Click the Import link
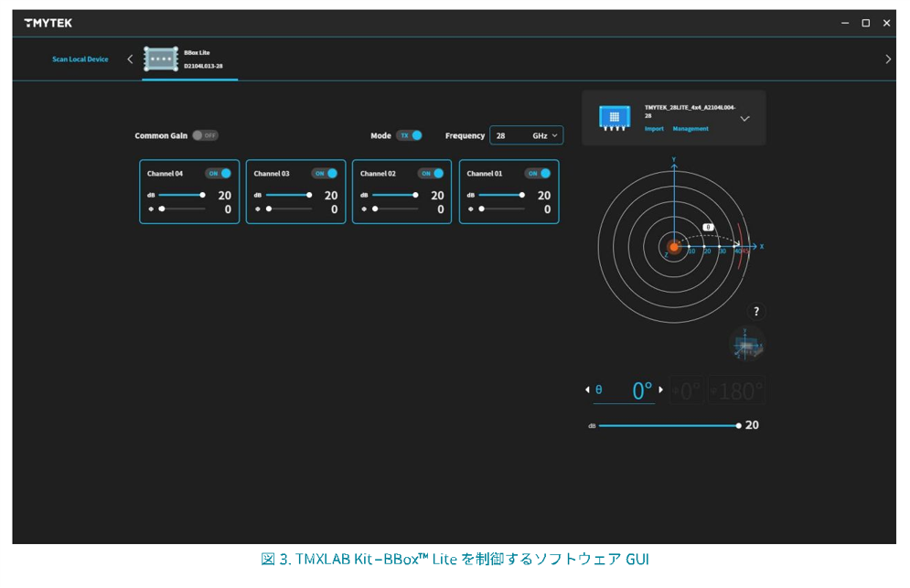The height and width of the screenshot is (588, 910). [654, 129]
